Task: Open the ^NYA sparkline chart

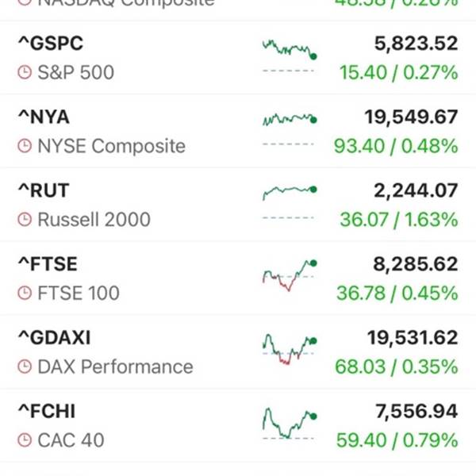Action: pos(290,129)
